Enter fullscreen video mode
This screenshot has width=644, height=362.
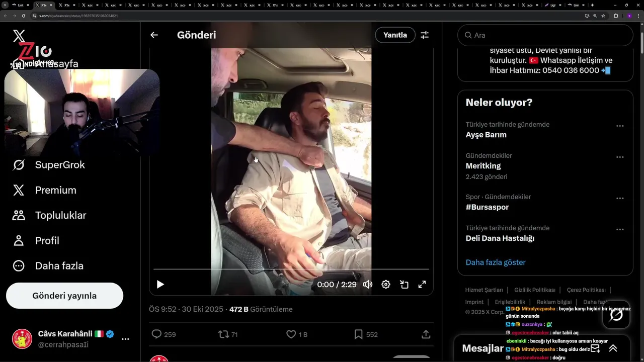[x=422, y=285]
